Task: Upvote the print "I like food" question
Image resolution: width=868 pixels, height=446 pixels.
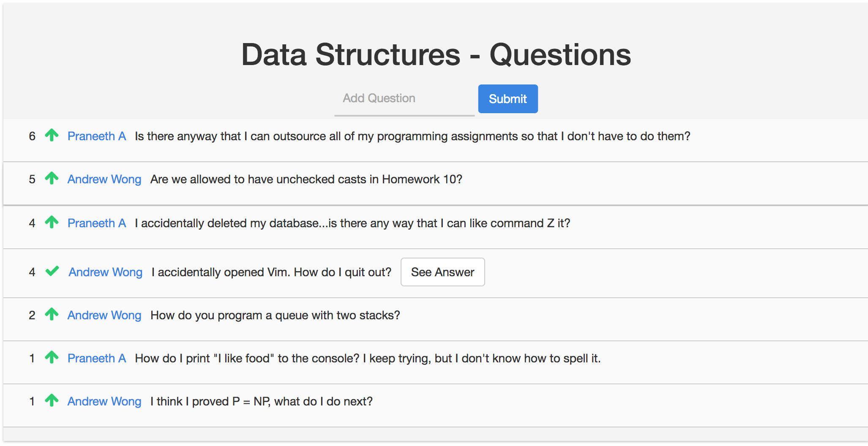Action: tap(52, 357)
